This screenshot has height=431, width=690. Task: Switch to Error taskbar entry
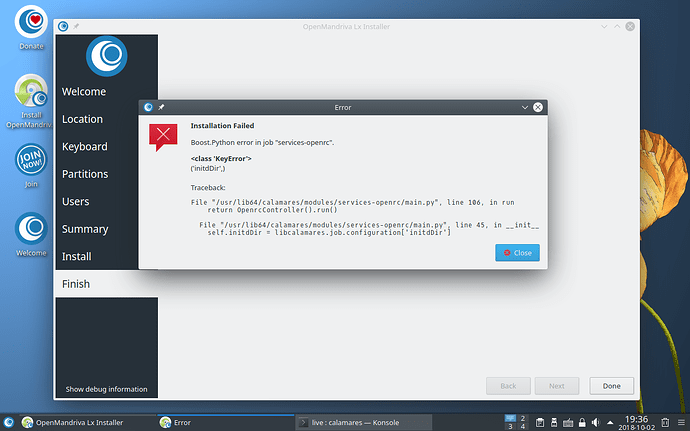tap(225, 423)
